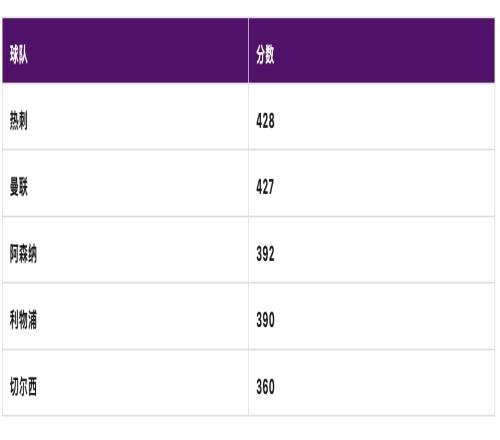Screen dimensions: 500x440
Task: Click the 曼联 text label
Action: (19, 187)
